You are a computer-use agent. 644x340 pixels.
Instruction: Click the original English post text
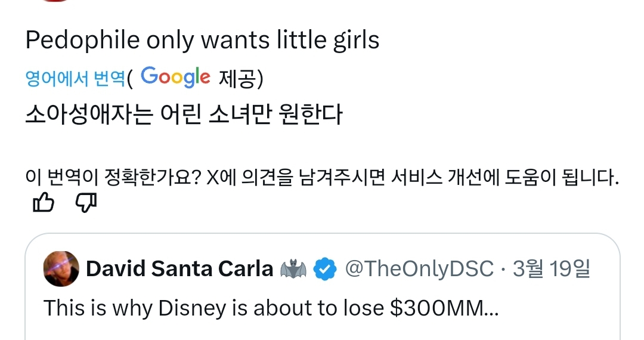click(202, 41)
